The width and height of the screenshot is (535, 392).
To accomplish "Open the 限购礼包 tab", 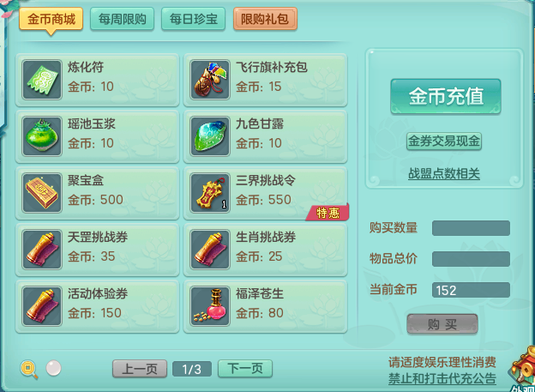I will pos(265,19).
